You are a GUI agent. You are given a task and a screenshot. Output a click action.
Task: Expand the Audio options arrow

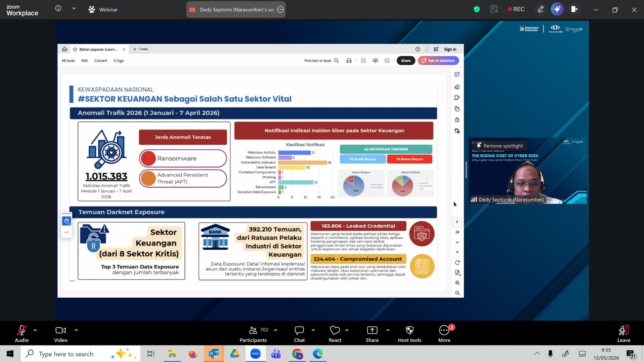35,330
